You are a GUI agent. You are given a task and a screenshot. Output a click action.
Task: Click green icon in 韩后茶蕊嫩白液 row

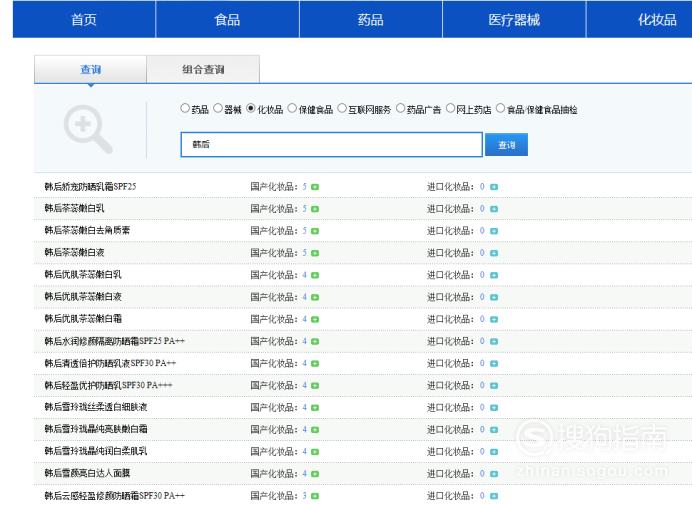pyautogui.click(x=315, y=253)
